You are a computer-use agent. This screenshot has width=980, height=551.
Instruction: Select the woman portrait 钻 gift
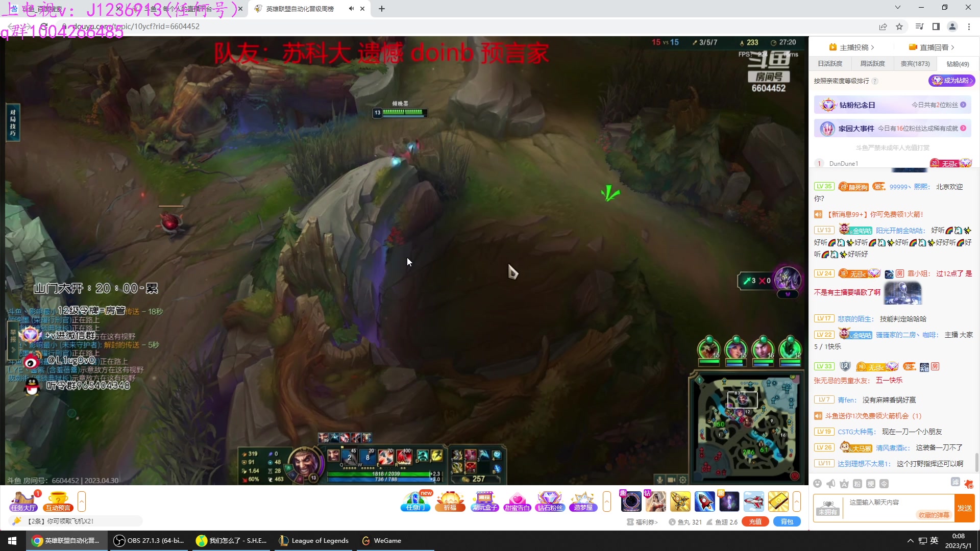[x=655, y=502]
